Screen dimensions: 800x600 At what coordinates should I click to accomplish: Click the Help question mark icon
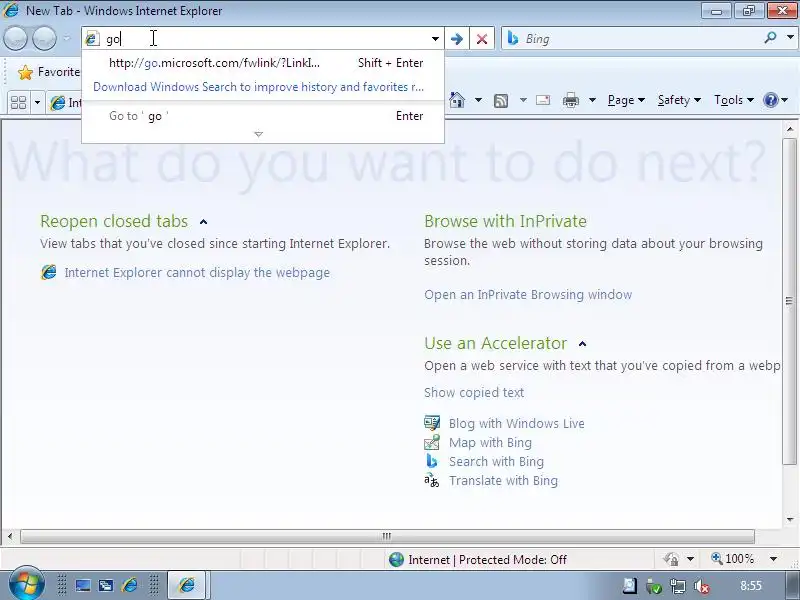pyautogui.click(x=770, y=100)
